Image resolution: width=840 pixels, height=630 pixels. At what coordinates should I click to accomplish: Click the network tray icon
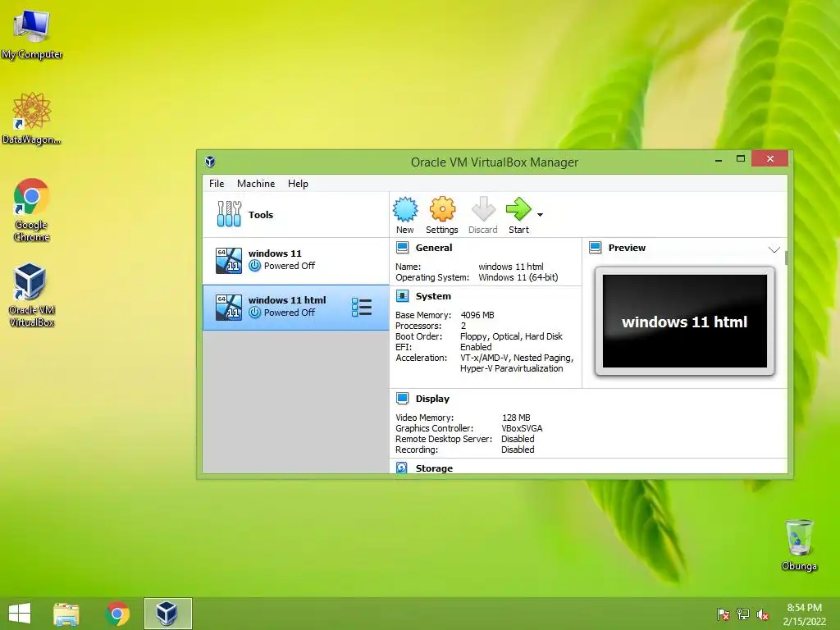pos(743,614)
